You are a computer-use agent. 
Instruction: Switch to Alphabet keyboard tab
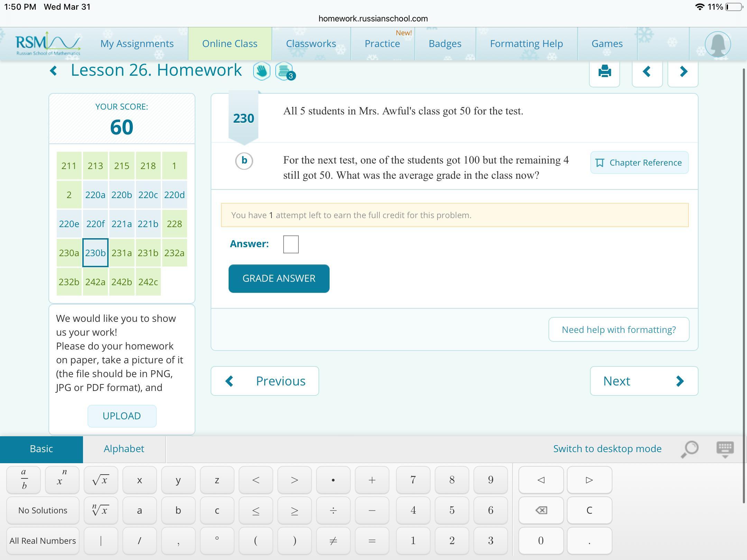[124, 449]
